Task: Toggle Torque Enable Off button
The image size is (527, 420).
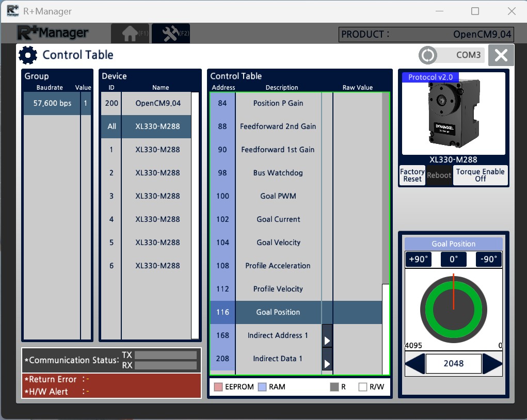Action: 480,175
